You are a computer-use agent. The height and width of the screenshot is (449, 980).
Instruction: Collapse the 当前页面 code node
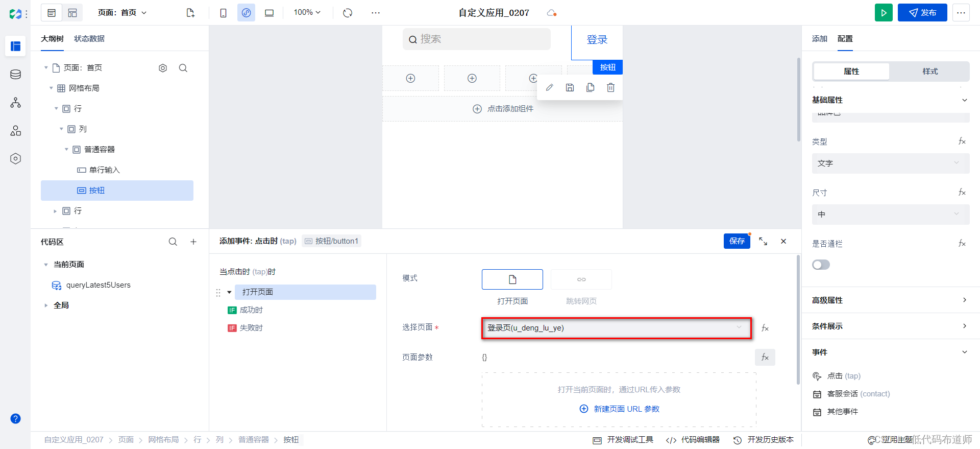[46, 265]
